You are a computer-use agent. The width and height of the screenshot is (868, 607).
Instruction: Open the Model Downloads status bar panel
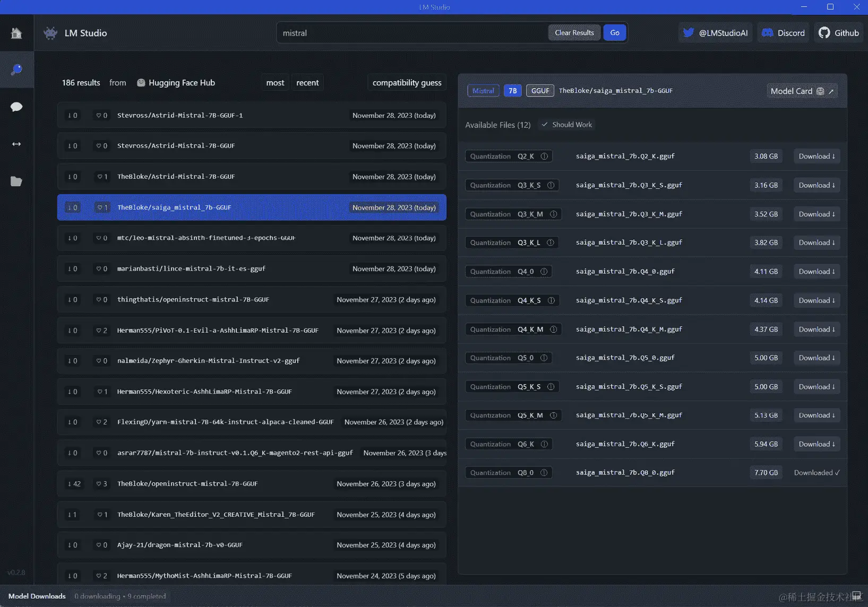pos(37,596)
